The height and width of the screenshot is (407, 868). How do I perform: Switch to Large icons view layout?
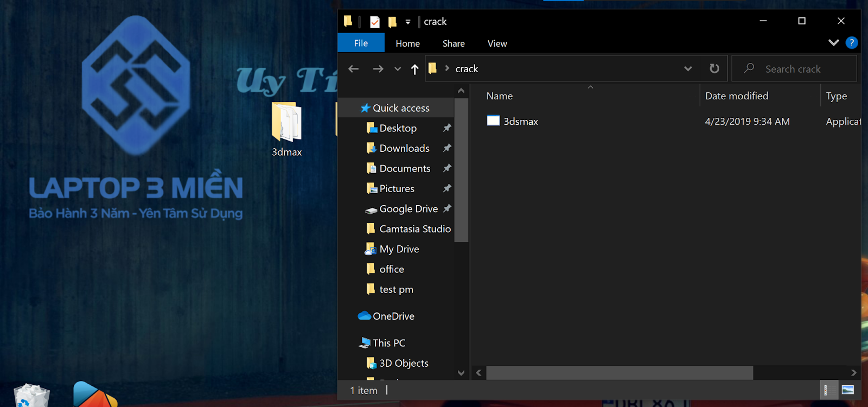847,390
